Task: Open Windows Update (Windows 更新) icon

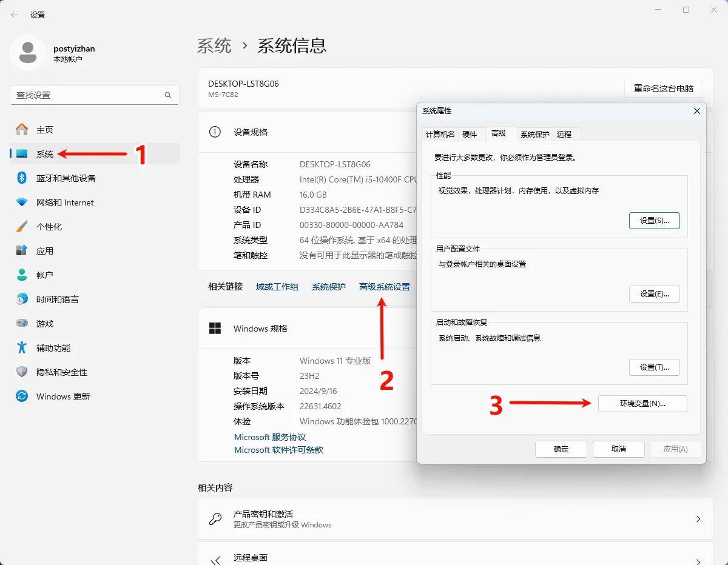Action: pyautogui.click(x=22, y=396)
